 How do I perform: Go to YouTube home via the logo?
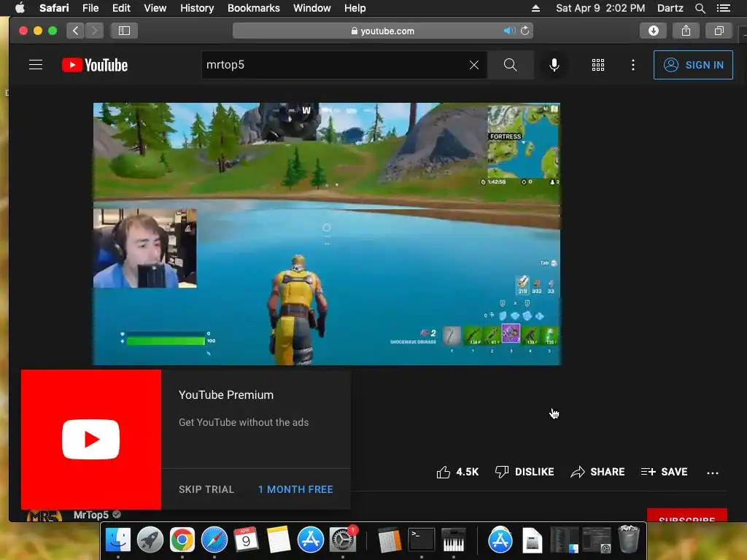click(95, 65)
